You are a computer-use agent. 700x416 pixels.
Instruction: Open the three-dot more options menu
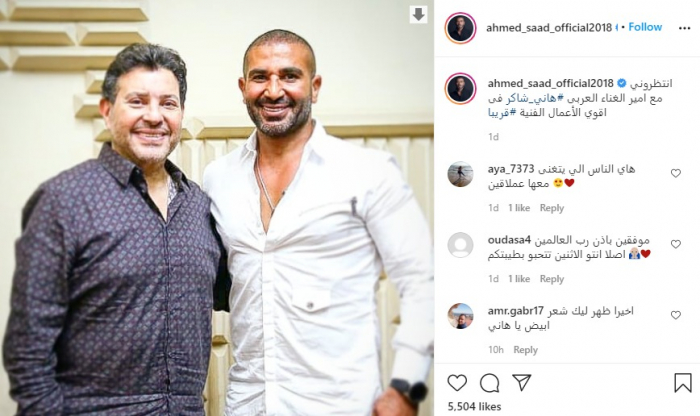684,28
